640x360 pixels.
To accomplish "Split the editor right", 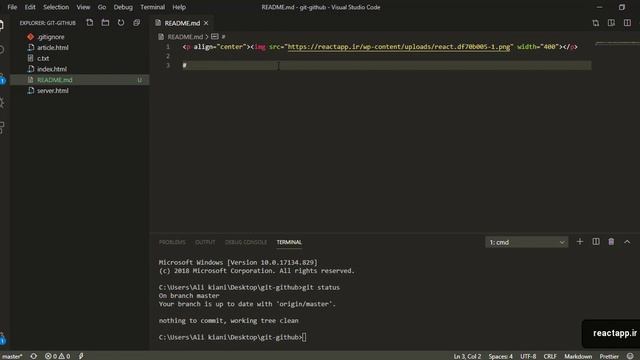I will [x=627, y=23].
